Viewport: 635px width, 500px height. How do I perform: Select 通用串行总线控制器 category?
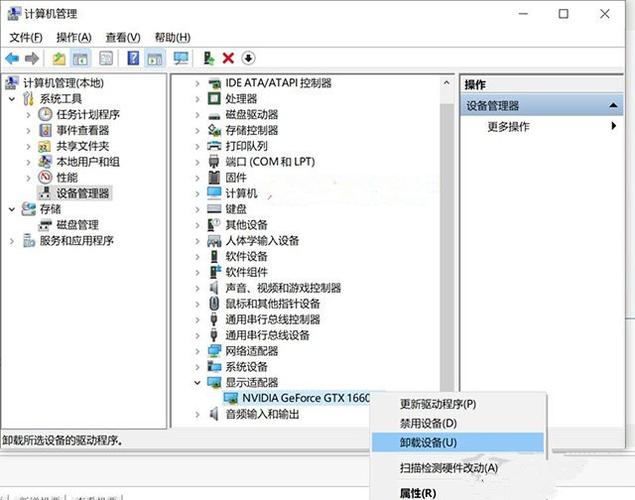[x=273, y=320]
